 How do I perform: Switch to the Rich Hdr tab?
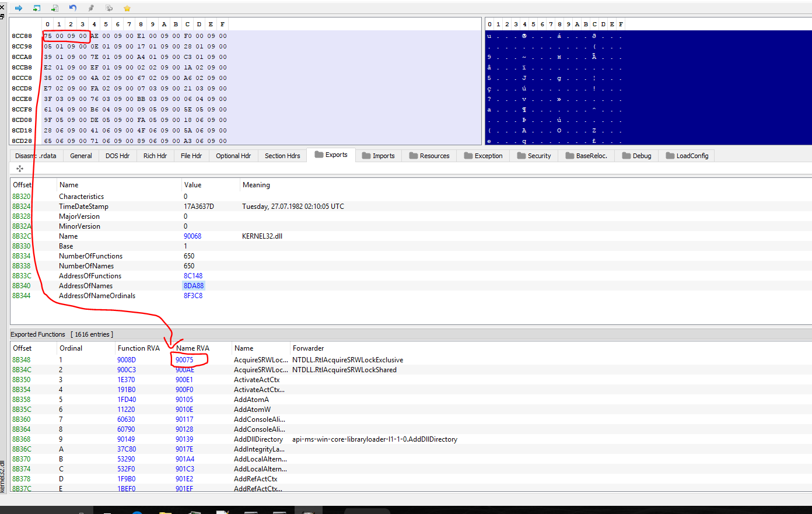pos(155,156)
